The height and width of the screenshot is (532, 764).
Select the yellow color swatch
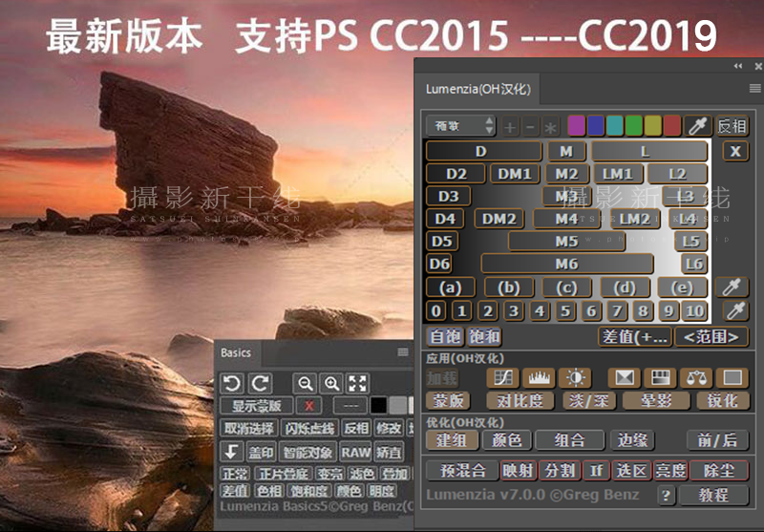653,126
